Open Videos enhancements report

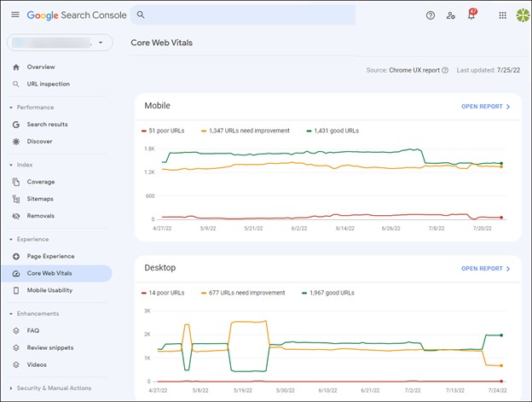click(x=37, y=364)
